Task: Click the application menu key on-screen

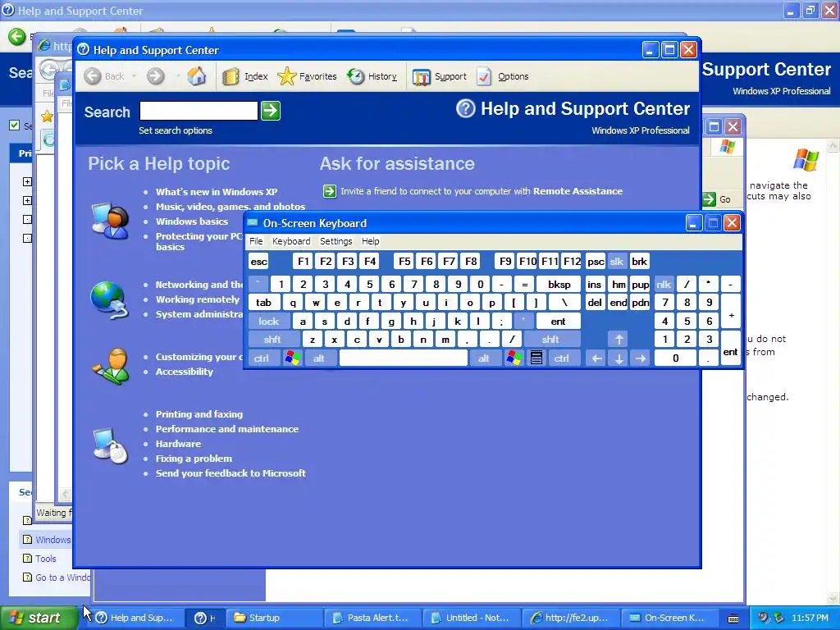Action: [536, 358]
